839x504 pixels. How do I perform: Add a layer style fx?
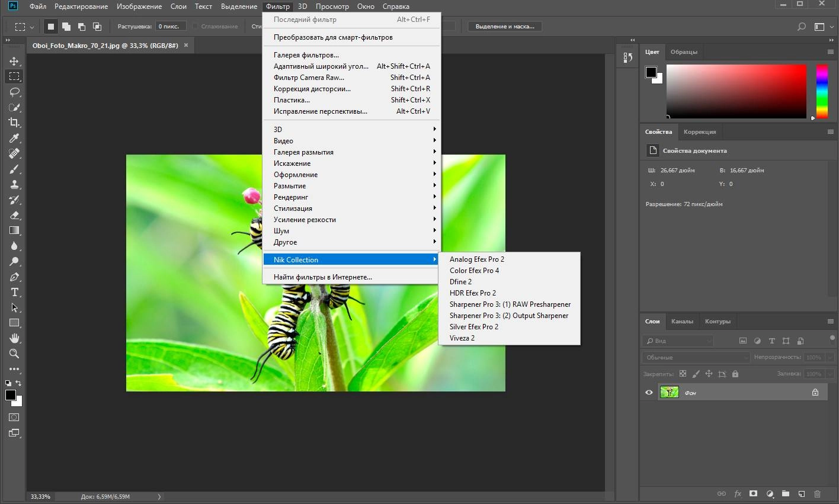pyautogui.click(x=738, y=493)
